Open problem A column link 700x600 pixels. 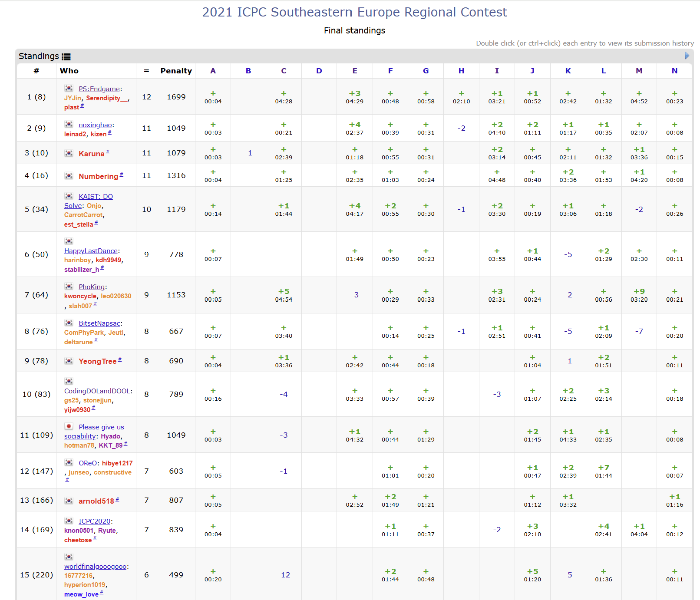pos(213,71)
